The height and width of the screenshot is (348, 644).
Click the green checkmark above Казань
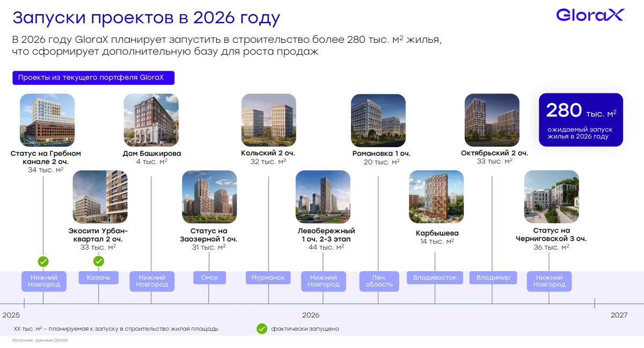[99, 262]
